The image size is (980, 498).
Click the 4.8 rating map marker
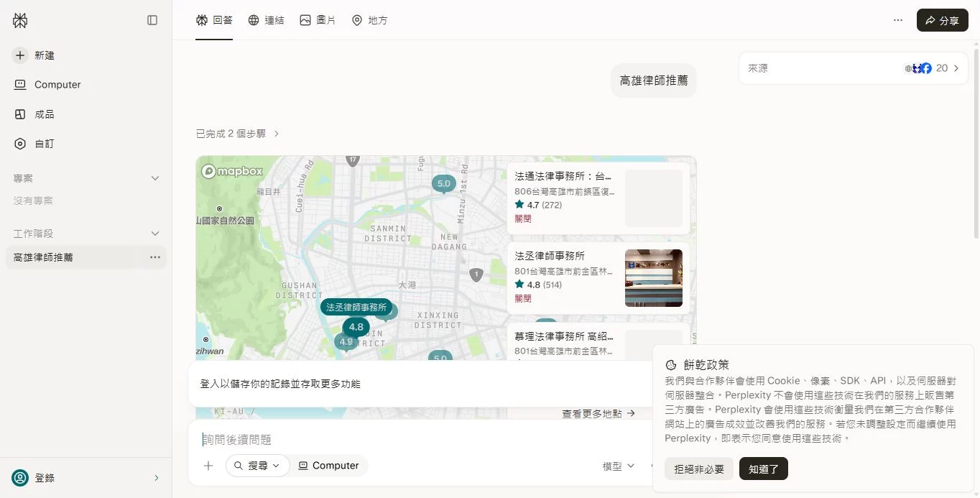pos(356,327)
